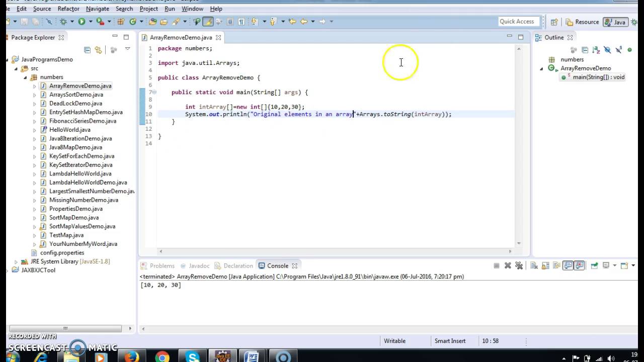
Task: Remove launch from Console
Action: (x=508, y=265)
